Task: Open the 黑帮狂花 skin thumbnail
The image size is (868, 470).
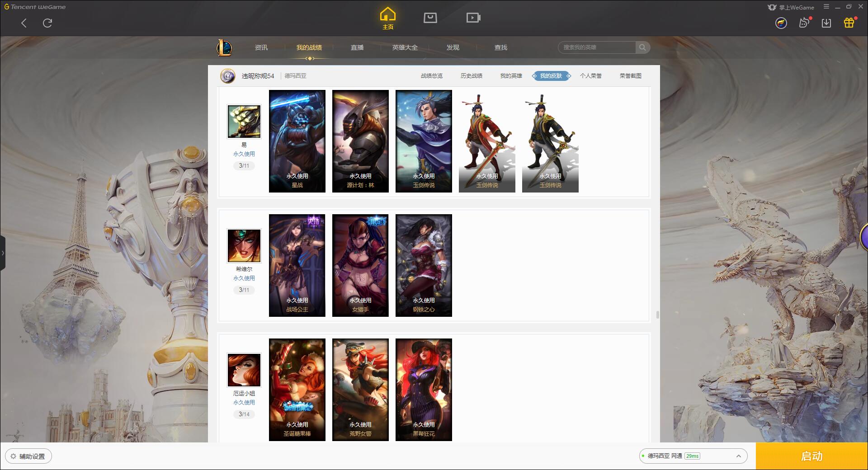Action: pos(424,390)
